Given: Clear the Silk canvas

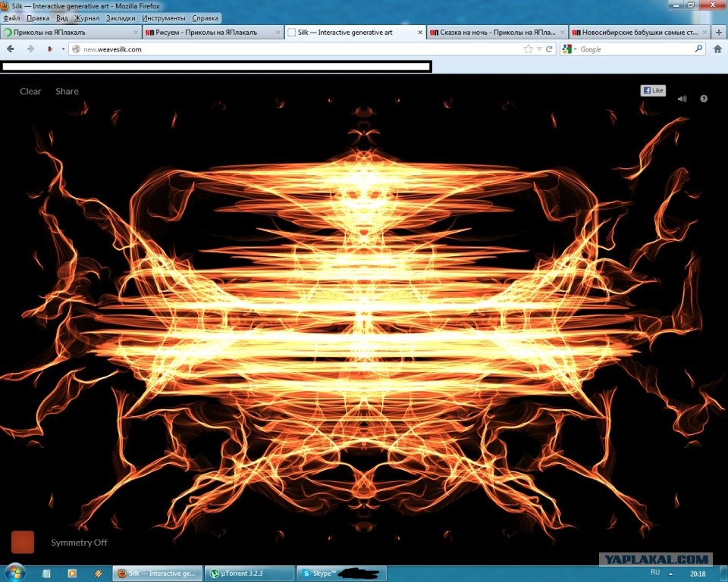Looking at the screenshot, I should [x=30, y=91].
